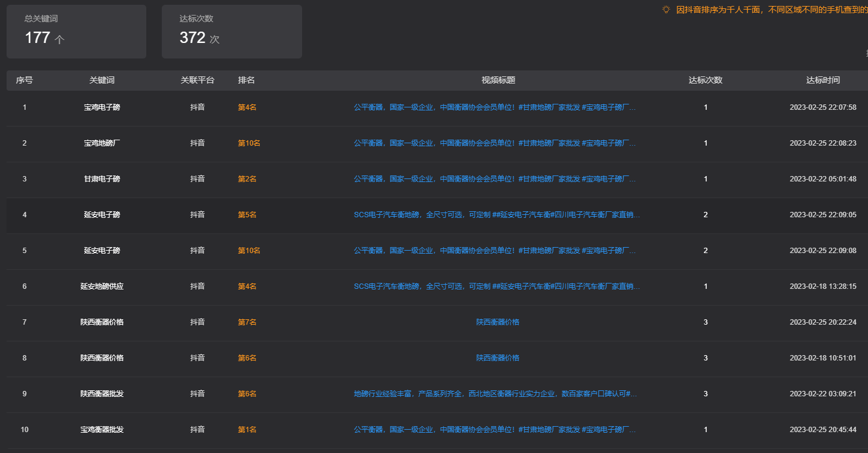This screenshot has width=868, height=453.
Task: Select the 达标次数 372 summary card
Action: (x=232, y=32)
